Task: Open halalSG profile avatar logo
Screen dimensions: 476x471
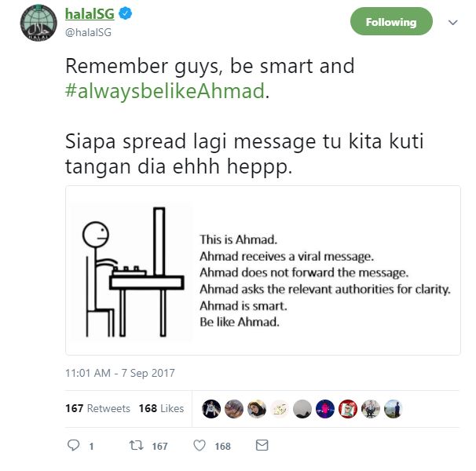Action: 38,23
